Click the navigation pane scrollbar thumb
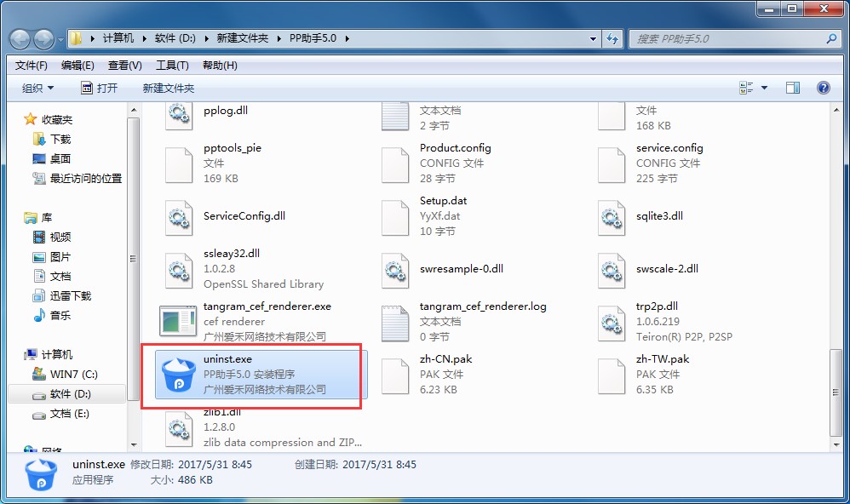 click(134, 259)
